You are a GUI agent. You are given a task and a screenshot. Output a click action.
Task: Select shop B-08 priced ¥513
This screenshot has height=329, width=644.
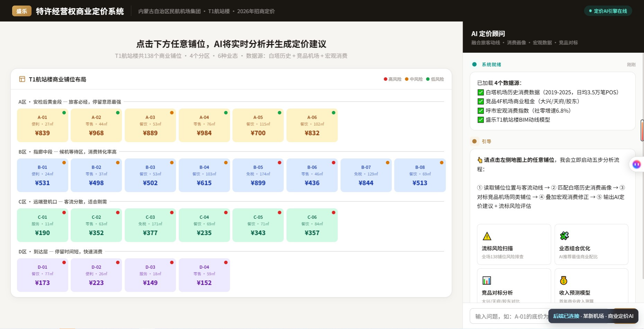click(x=420, y=175)
